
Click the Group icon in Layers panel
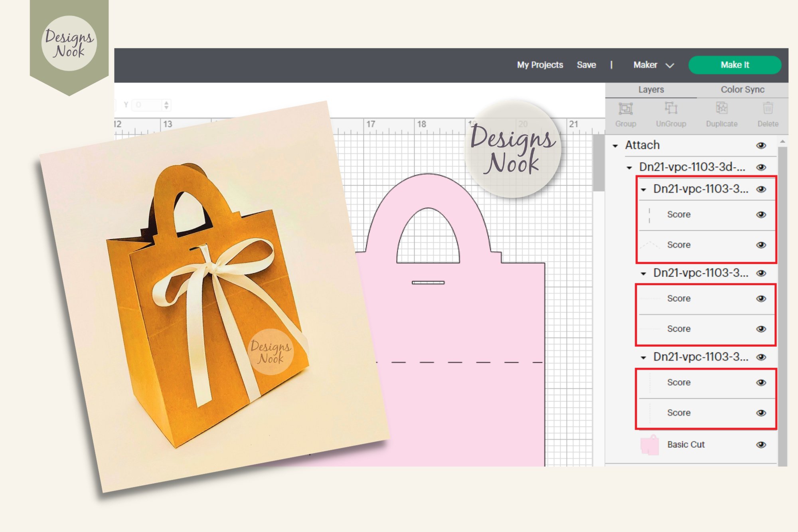[x=625, y=109]
